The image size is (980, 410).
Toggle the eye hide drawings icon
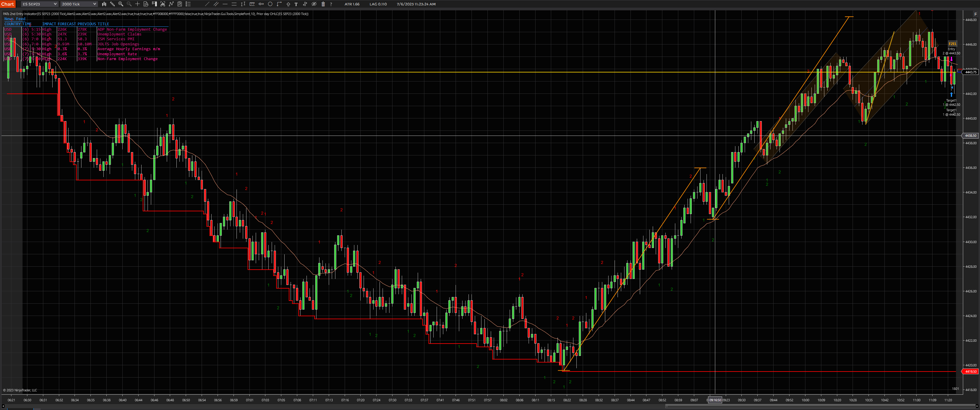click(x=314, y=4)
